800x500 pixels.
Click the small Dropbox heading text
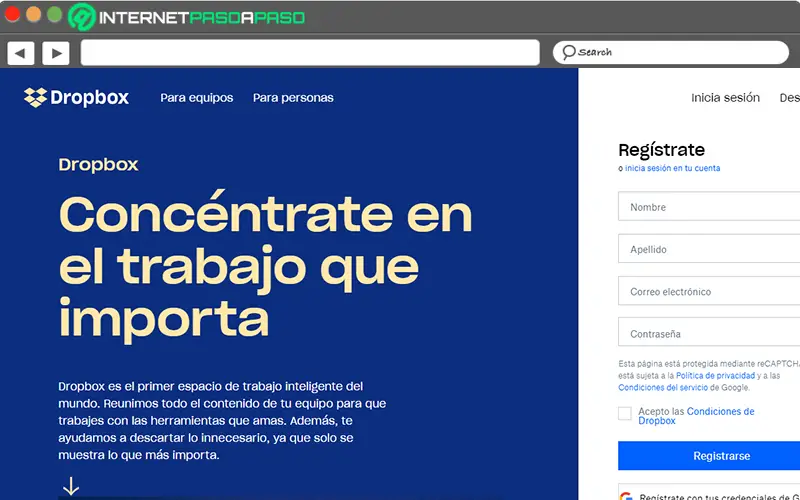[98, 164]
